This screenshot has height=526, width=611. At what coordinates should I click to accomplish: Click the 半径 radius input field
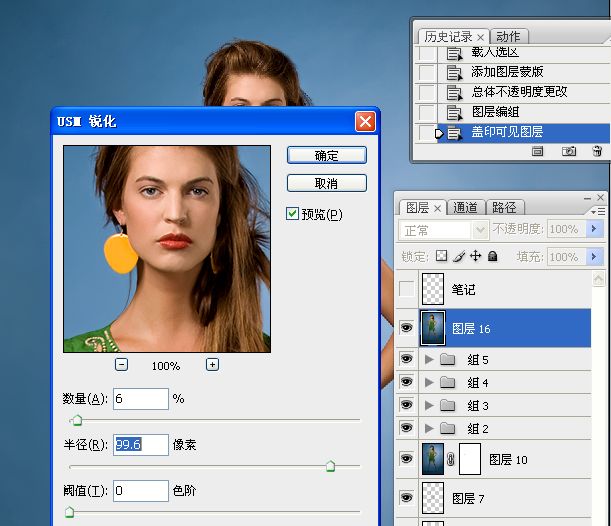tap(141, 445)
